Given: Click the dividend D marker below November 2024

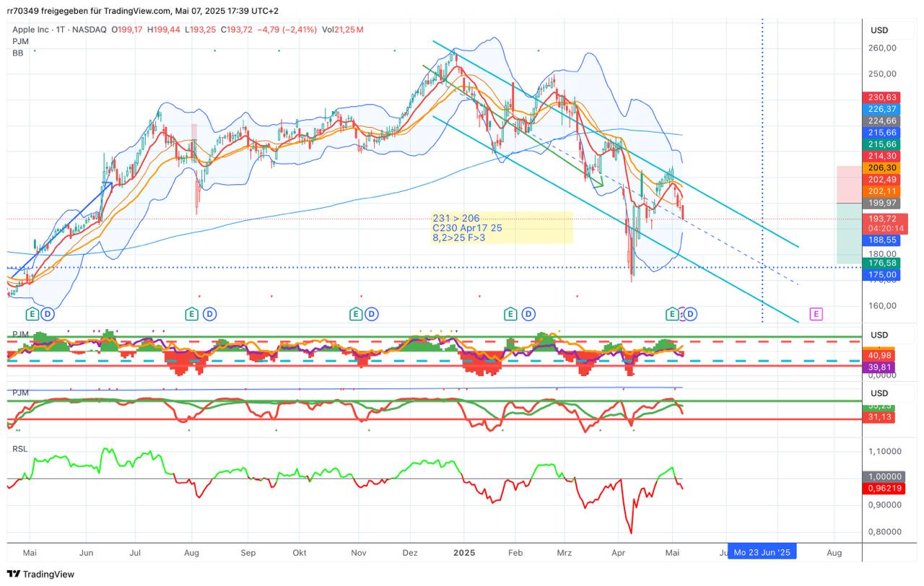Looking at the screenshot, I should [371, 314].
